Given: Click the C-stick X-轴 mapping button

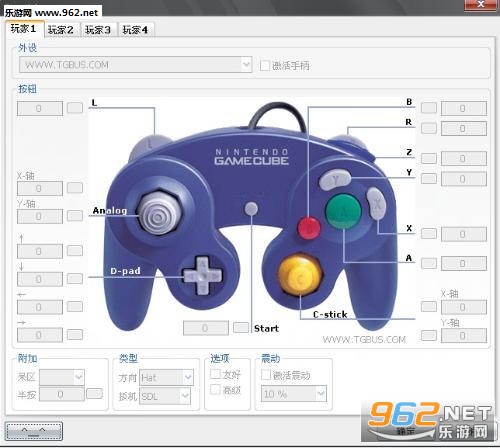Looking at the screenshot, I should coord(429,307).
